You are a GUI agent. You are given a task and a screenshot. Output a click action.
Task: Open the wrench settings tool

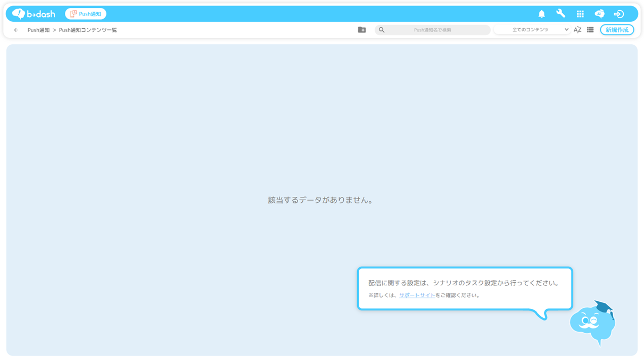click(560, 14)
